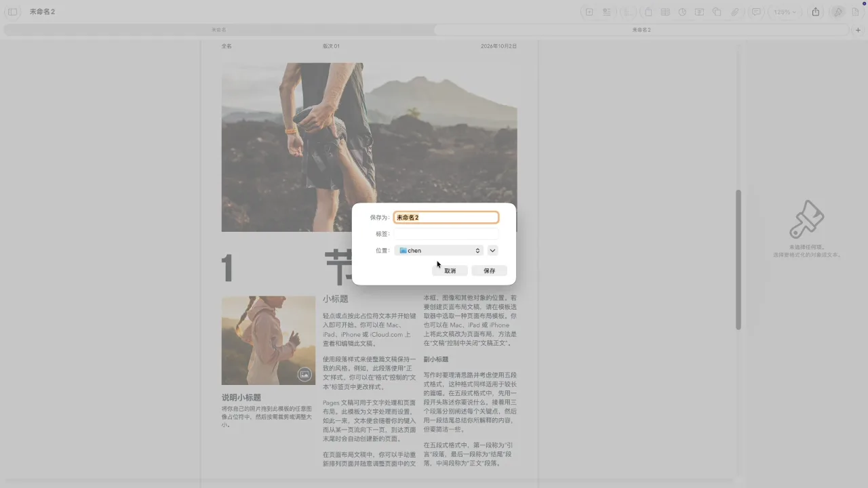The height and width of the screenshot is (488, 868).
Task: Toggle the Format paintbrush inspector
Action: click(838, 12)
